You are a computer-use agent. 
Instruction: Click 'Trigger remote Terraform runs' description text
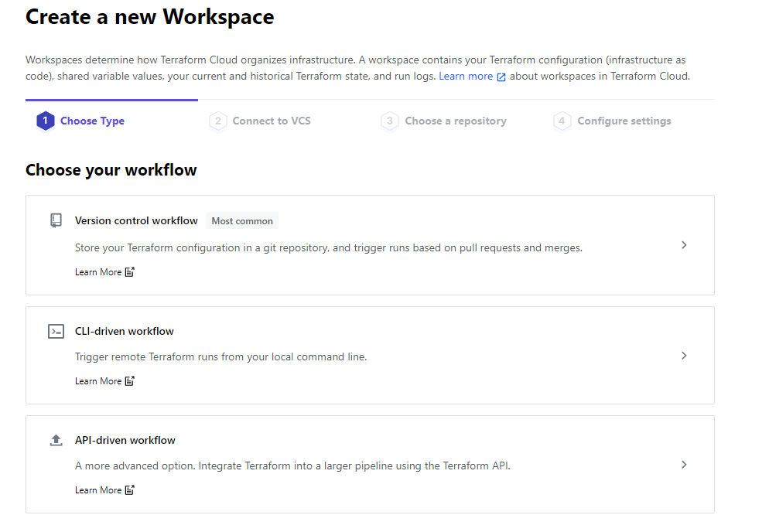click(x=220, y=357)
